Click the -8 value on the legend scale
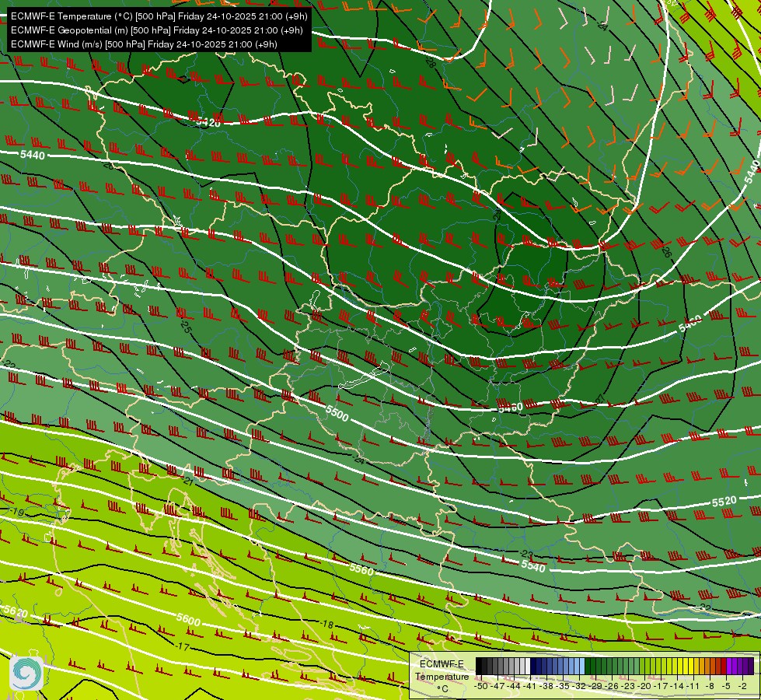This screenshot has height=700, width=761. coord(710,686)
